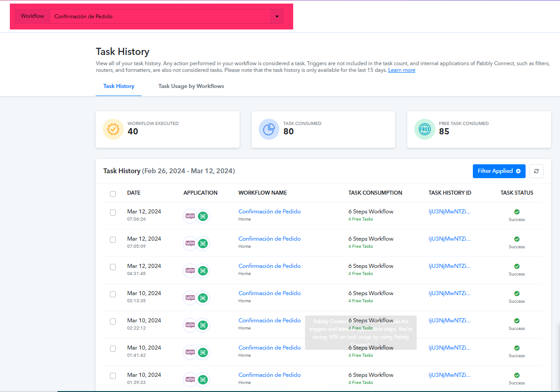Image resolution: width=560 pixels, height=392 pixels.
Task: Open Confirmación de Pedido link at 07:05:09
Action: (269, 239)
